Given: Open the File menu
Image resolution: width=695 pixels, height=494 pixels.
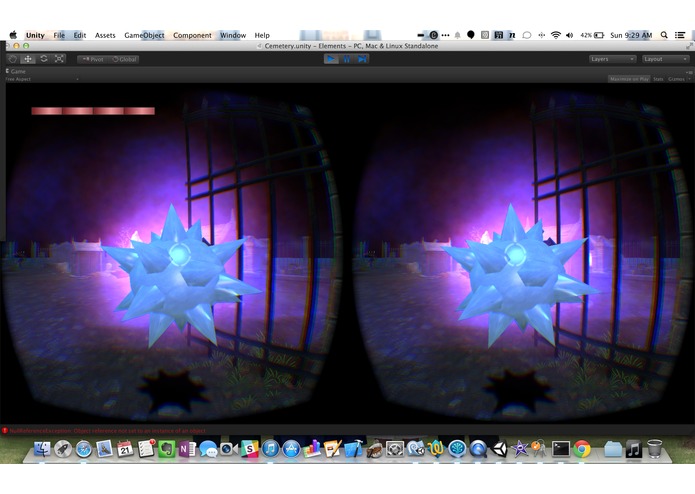Looking at the screenshot, I should (59, 35).
